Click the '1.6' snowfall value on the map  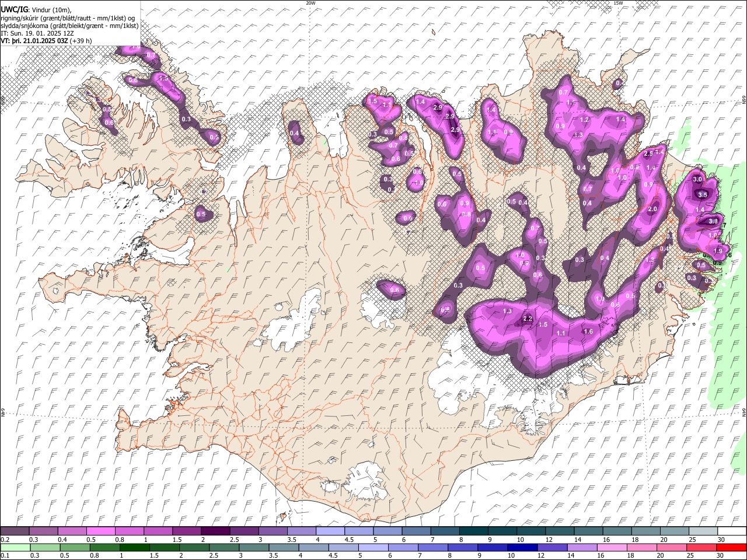(x=588, y=331)
